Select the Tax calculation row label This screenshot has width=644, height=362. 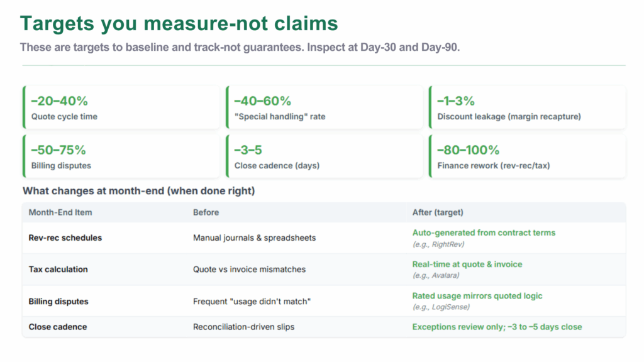[x=58, y=269]
